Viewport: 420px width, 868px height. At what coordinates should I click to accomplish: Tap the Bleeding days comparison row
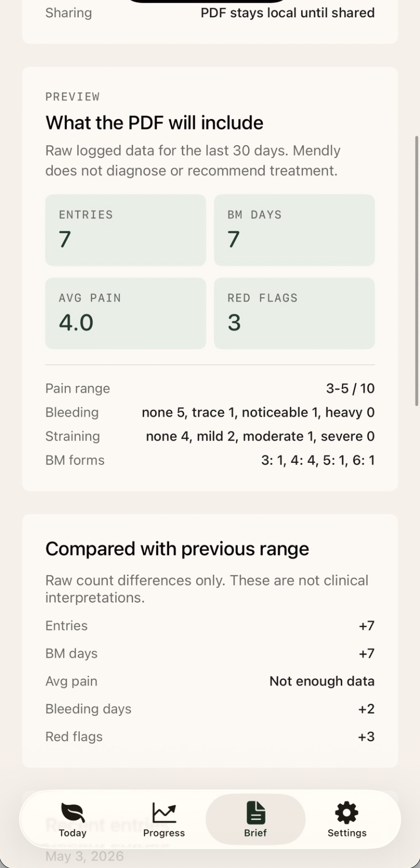(210, 709)
